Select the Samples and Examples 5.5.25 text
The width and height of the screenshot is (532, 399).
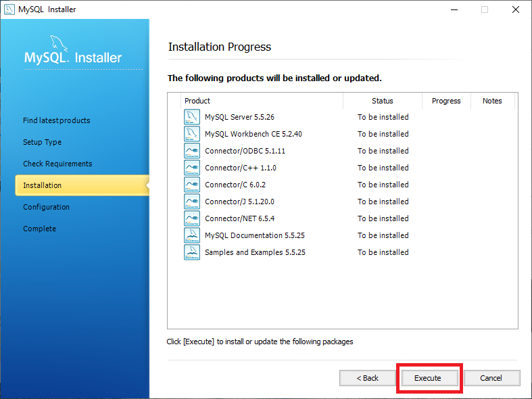coord(255,252)
